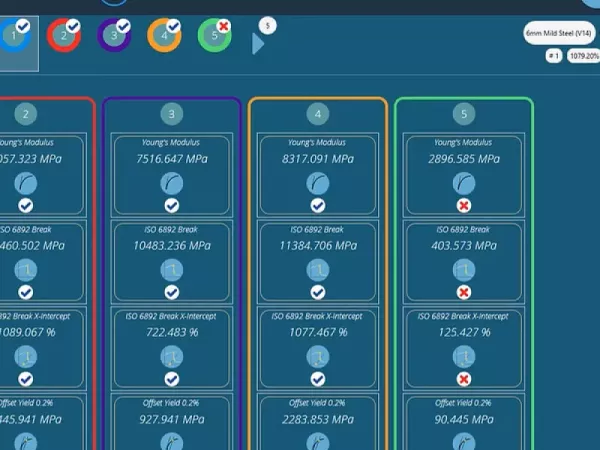Click the 1079.20% value badge

click(x=583, y=57)
